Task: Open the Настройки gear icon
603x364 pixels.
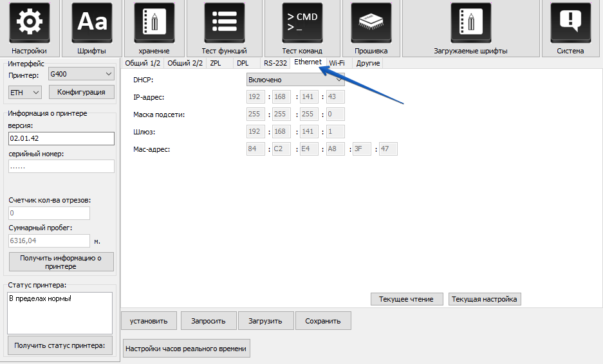Action: (x=29, y=23)
